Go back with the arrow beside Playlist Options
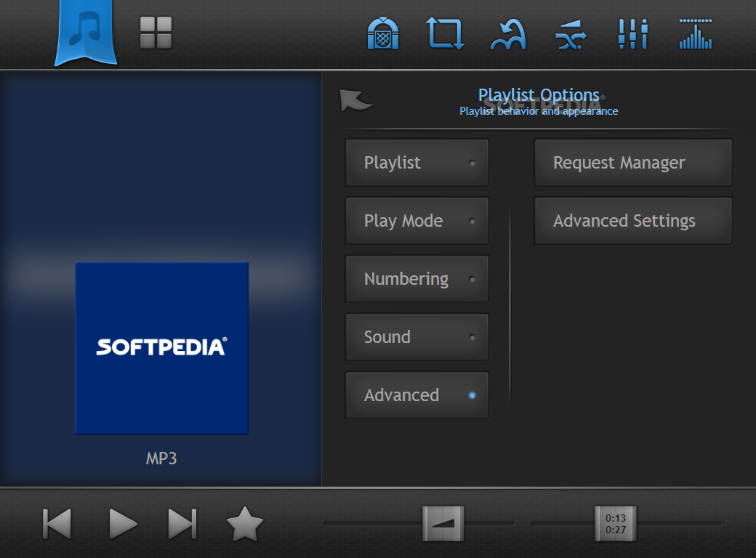The height and width of the screenshot is (558, 756). [355, 100]
